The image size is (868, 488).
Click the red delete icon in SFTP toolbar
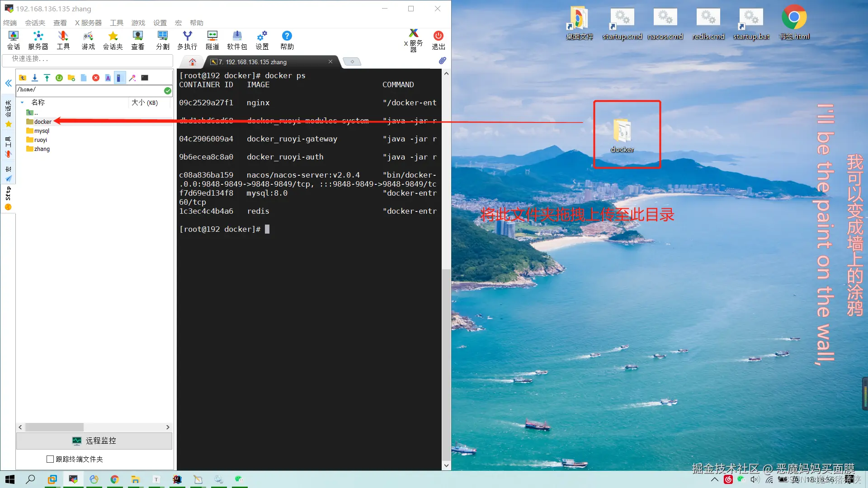pos(96,78)
